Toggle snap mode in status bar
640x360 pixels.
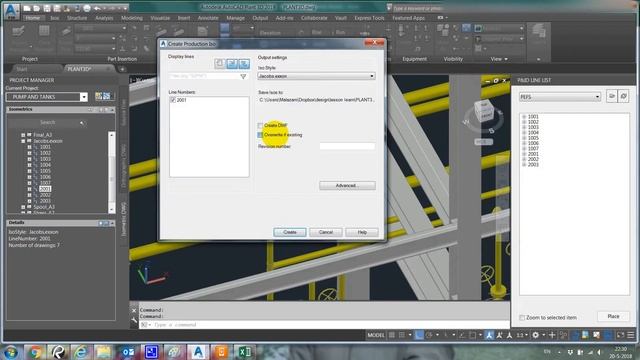[402, 335]
